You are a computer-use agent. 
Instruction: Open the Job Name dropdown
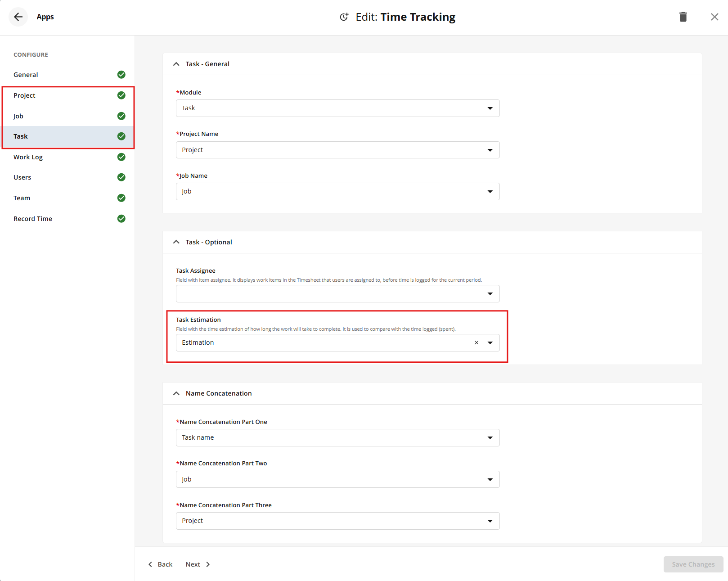pyautogui.click(x=337, y=192)
